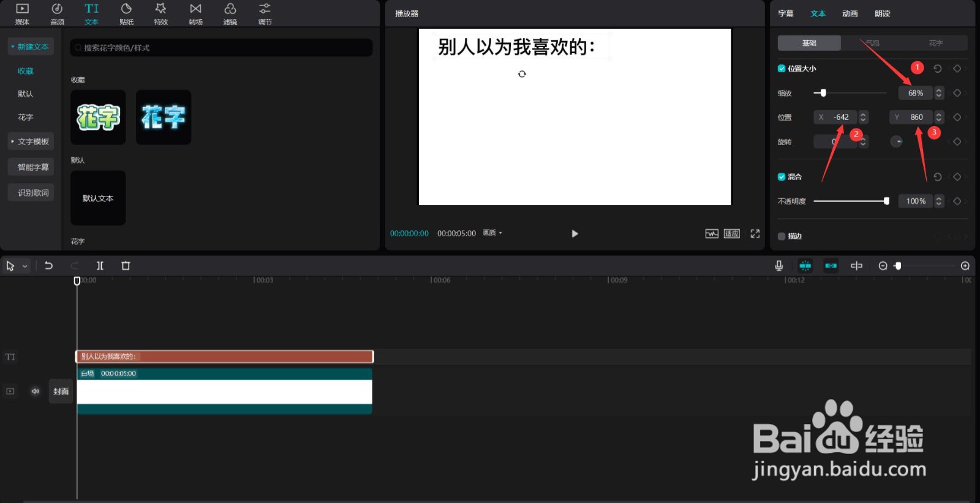Adjust X position stepper arrows

[x=863, y=117]
